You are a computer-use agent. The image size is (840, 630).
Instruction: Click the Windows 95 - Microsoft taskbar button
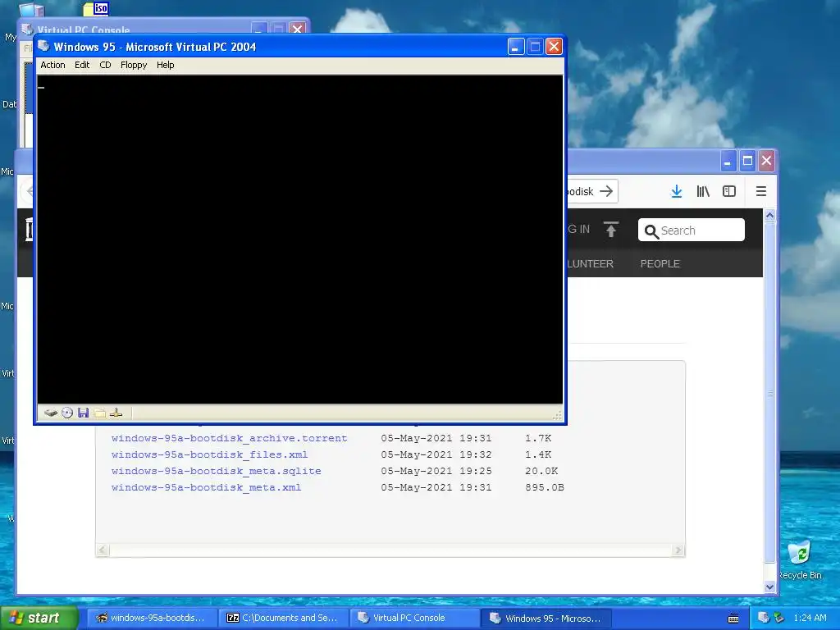pos(546,618)
